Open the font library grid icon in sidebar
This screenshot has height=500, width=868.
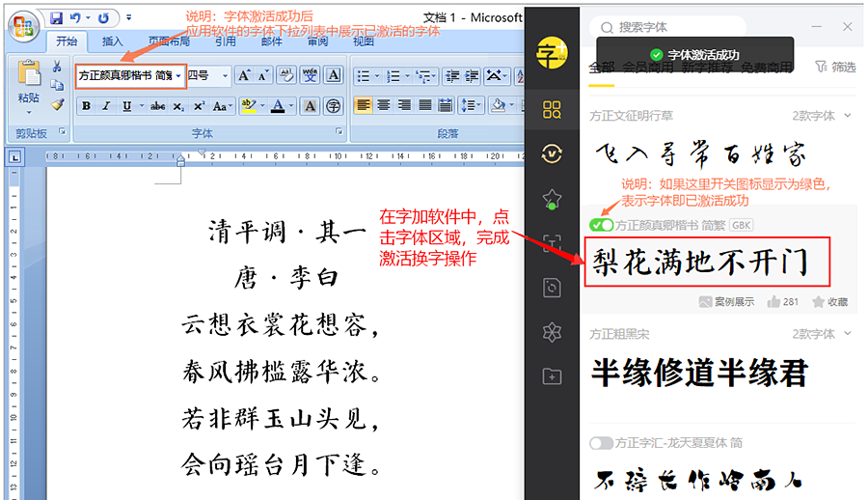(552, 109)
